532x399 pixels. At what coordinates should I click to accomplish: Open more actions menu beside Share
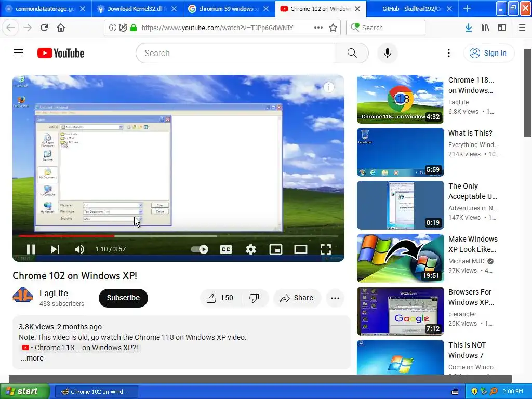[335, 298]
